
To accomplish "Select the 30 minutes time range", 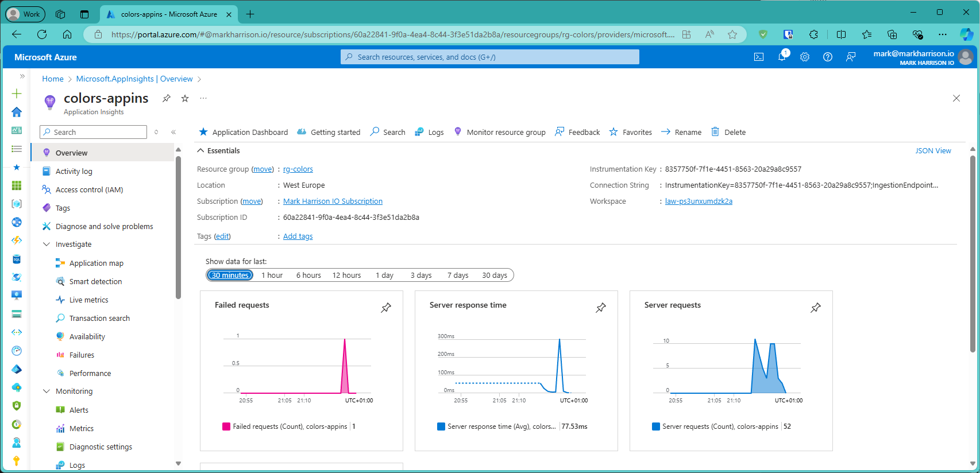I will (230, 276).
